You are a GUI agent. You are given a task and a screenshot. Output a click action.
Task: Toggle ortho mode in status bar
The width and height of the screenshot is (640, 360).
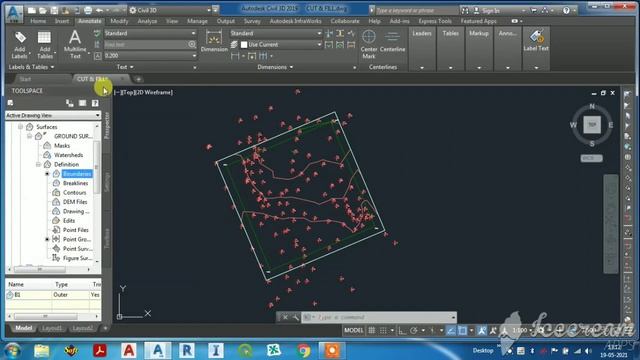(x=402, y=330)
